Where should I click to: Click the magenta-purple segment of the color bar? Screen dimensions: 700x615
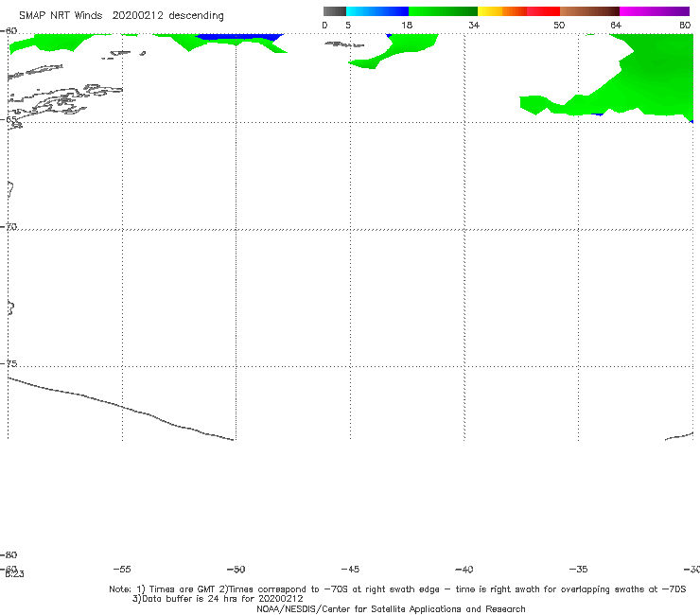coord(655,11)
